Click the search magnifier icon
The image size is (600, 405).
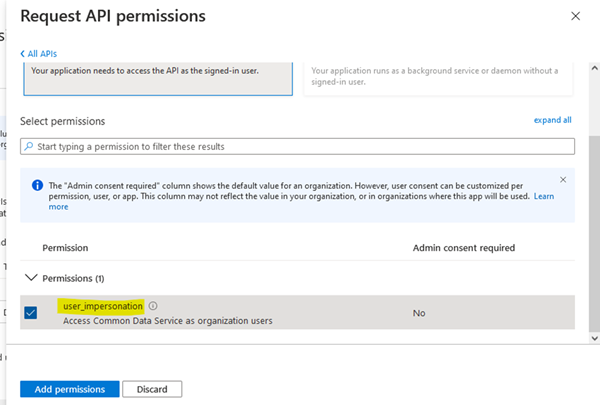point(29,147)
